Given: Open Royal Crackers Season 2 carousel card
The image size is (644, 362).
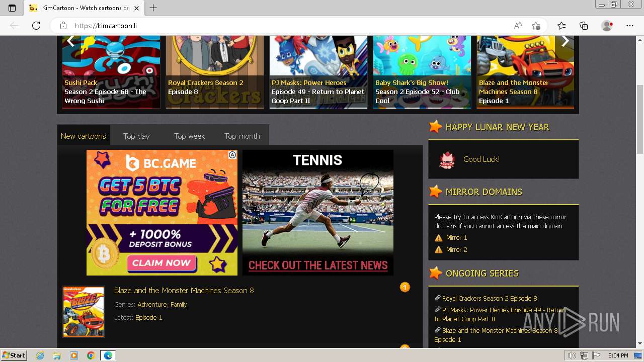Looking at the screenshot, I should pos(215,72).
